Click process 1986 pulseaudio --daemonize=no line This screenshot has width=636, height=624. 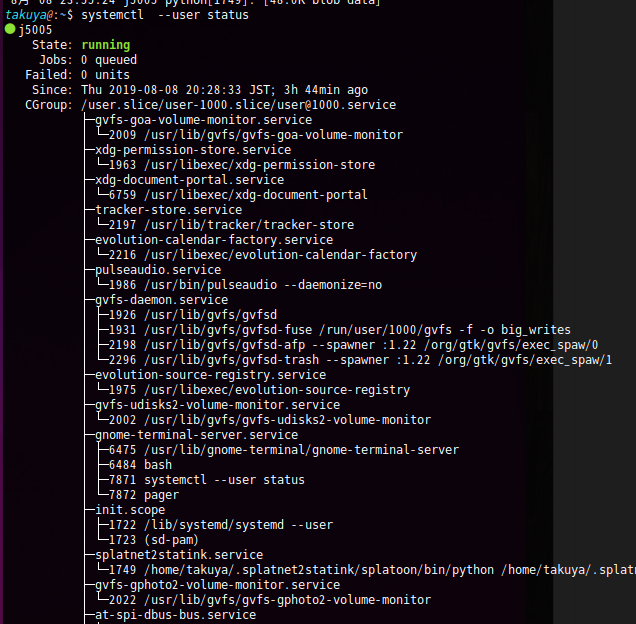click(x=245, y=285)
